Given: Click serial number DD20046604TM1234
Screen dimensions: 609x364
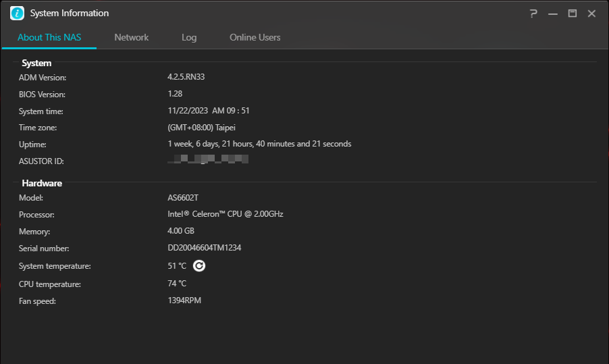Looking at the screenshot, I should coord(205,248).
